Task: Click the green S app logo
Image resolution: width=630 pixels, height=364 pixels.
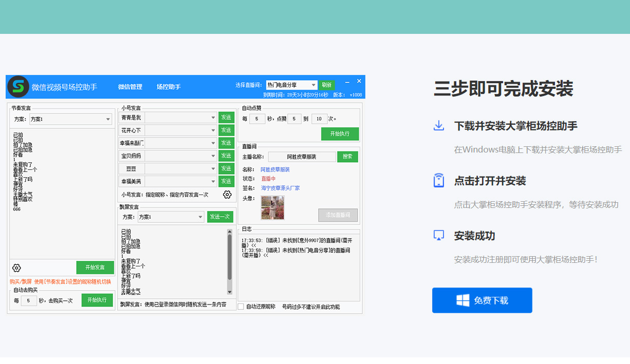Action: [x=18, y=87]
